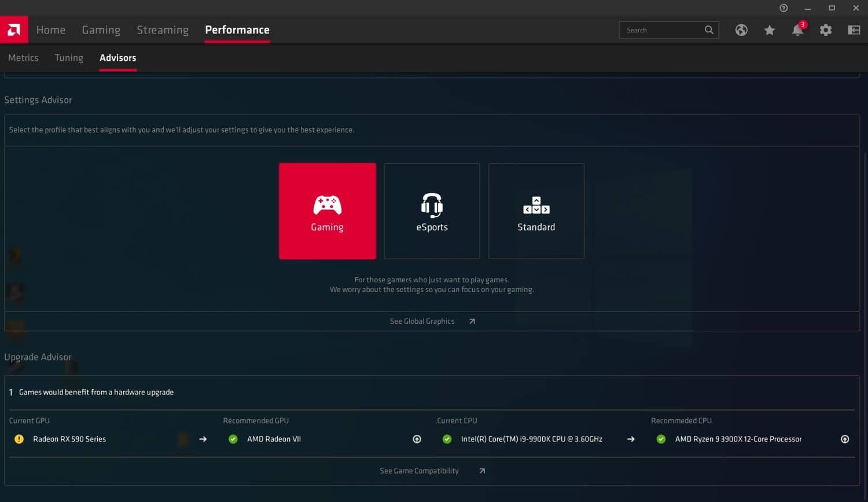Open the notifications bell
The image size is (868, 502).
(797, 29)
